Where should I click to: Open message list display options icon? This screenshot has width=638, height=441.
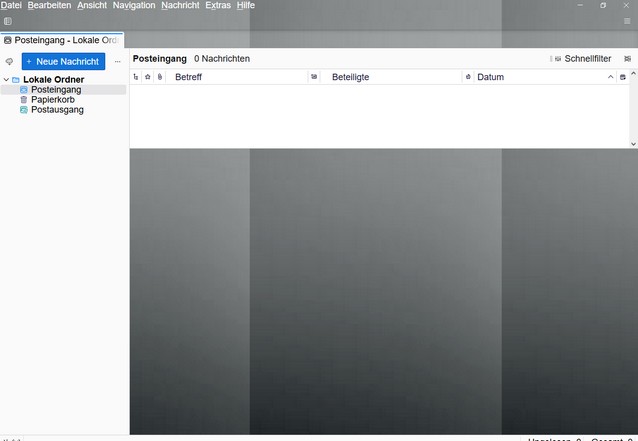(627, 59)
